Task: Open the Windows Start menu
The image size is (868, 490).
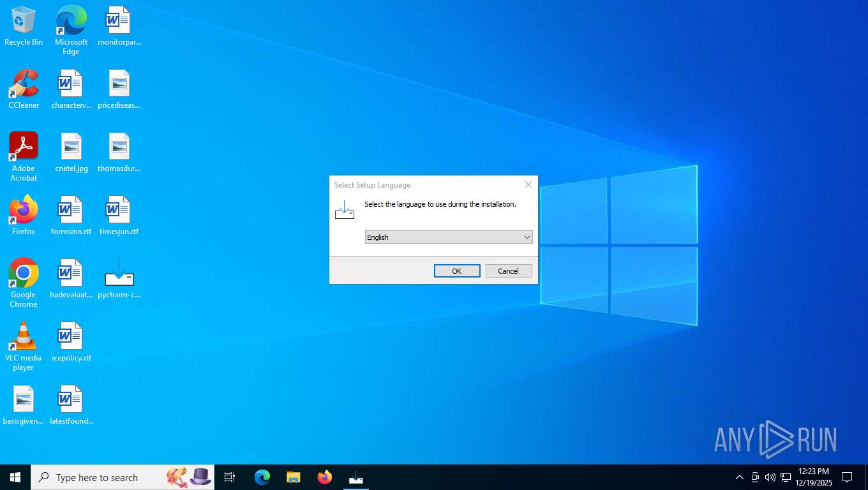Action: pyautogui.click(x=15, y=477)
